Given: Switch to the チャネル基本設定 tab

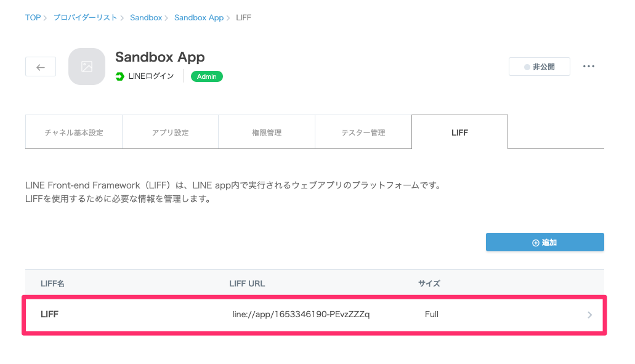Looking at the screenshot, I should pos(73,131).
